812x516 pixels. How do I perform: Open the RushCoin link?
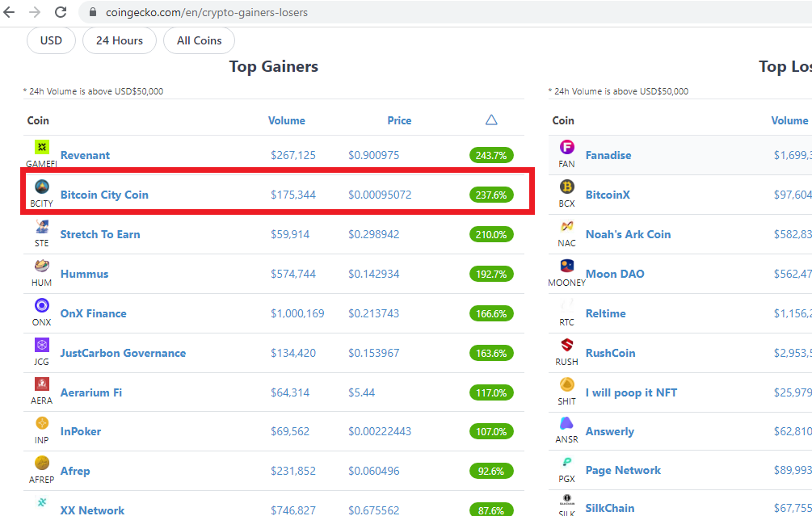coord(611,353)
